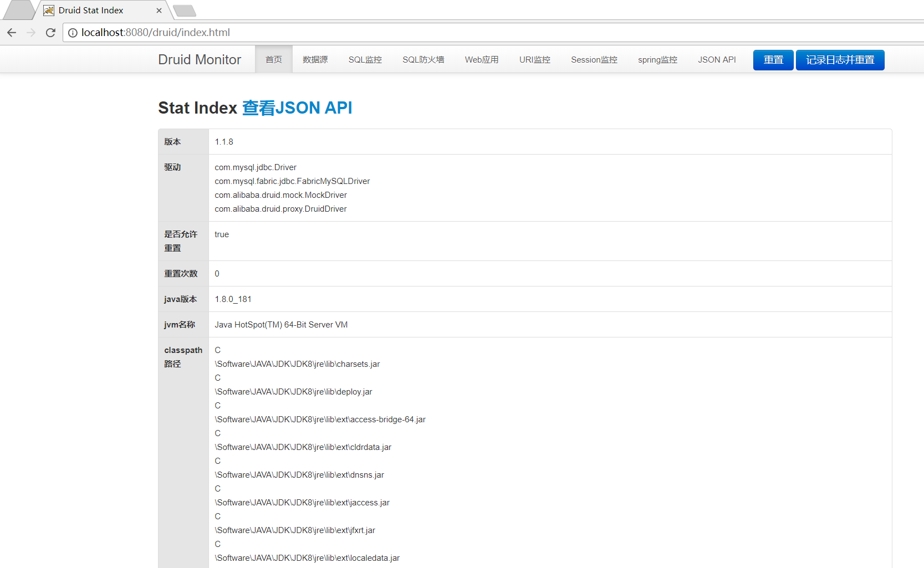Screen dimensions: 924x568
Task: Click the 驱动 row label
Action: pyautogui.click(x=172, y=167)
